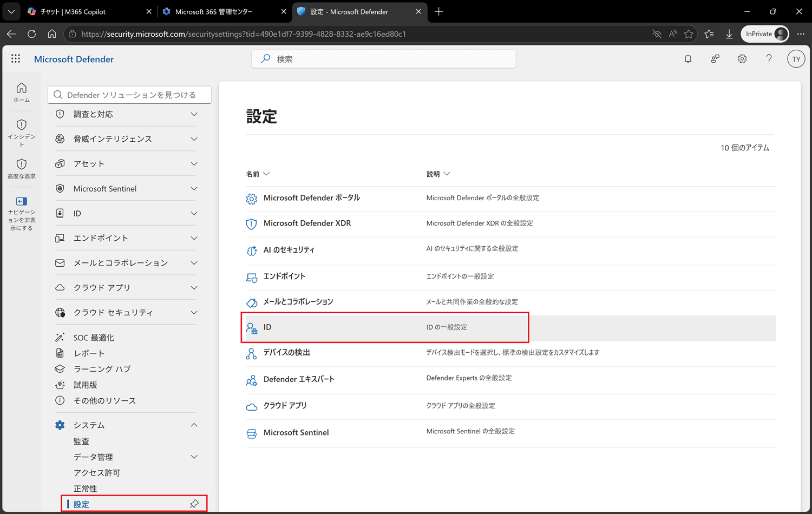Screen dimensions: 812x514
Task: Open the help question mark icon
Action: pyautogui.click(x=769, y=59)
